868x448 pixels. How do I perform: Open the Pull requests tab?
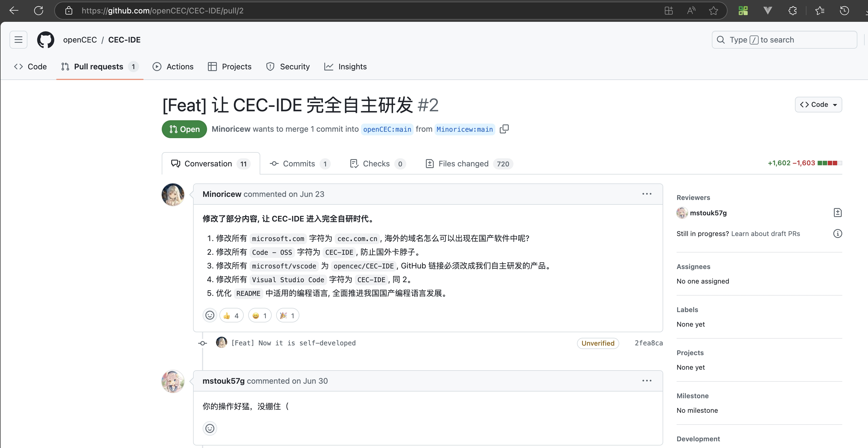tap(100, 67)
